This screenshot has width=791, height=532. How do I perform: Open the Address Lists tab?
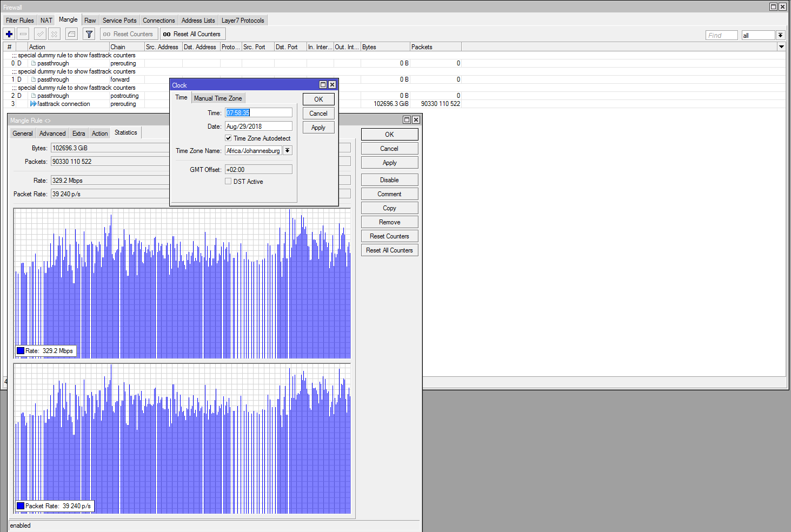coord(198,21)
